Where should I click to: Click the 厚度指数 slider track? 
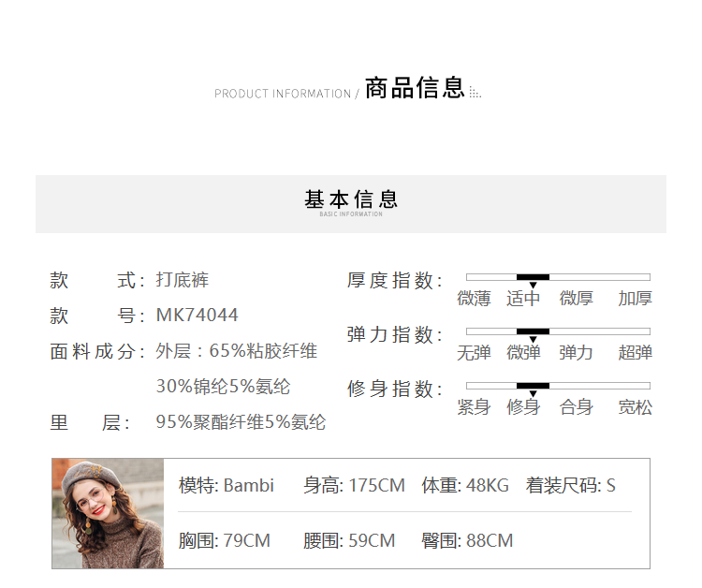pos(558,277)
